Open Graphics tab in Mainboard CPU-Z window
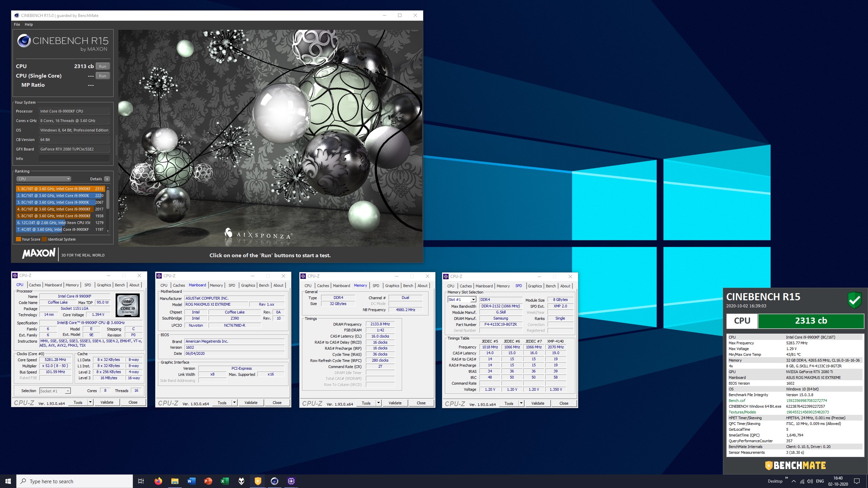868x488 pixels. click(x=248, y=285)
